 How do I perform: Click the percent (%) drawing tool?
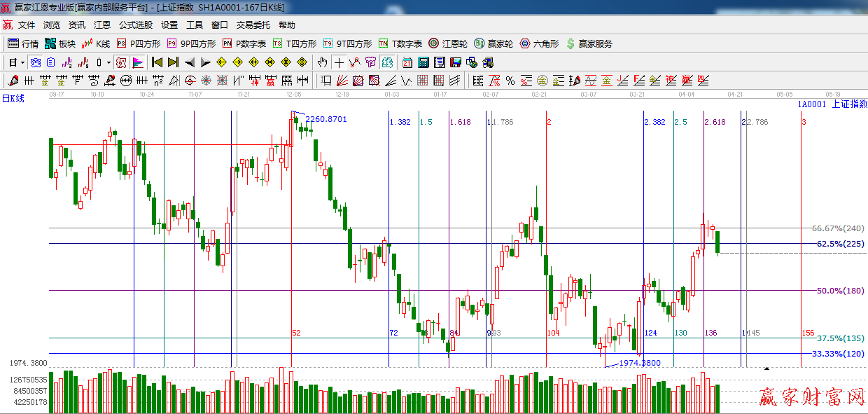[x=510, y=81]
